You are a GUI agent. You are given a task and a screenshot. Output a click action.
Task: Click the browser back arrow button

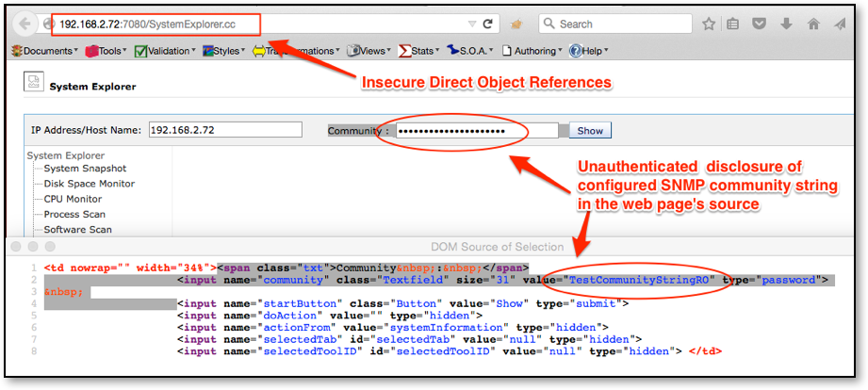26,24
